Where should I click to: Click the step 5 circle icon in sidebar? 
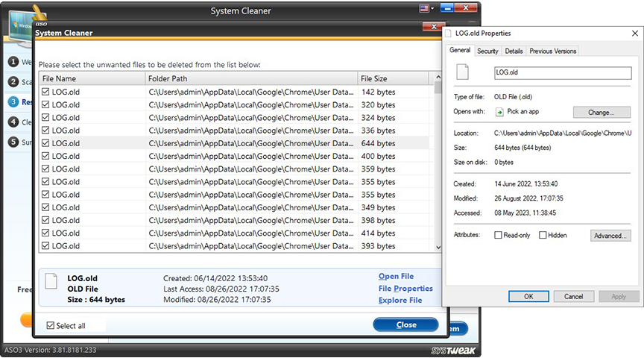click(x=13, y=142)
